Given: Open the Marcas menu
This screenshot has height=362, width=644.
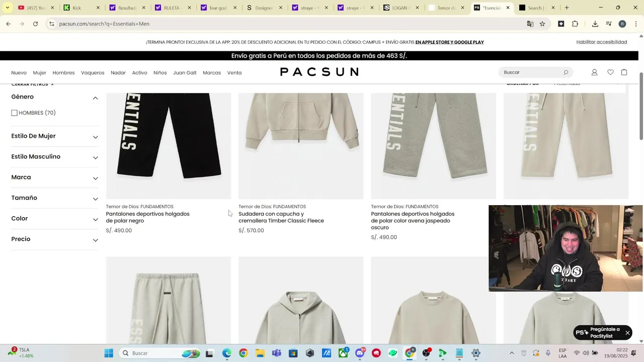Looking at the screenshot, I should (x=212, y=73).
